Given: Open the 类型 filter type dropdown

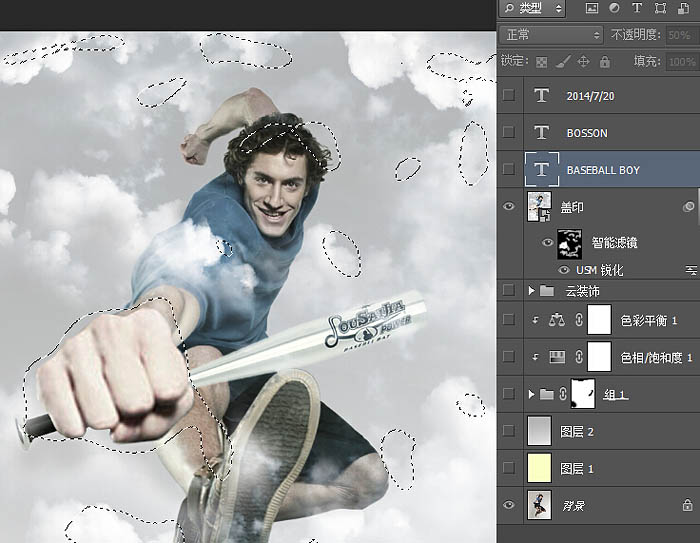Looking at the screenshot, I should click(x=533, y=8).
